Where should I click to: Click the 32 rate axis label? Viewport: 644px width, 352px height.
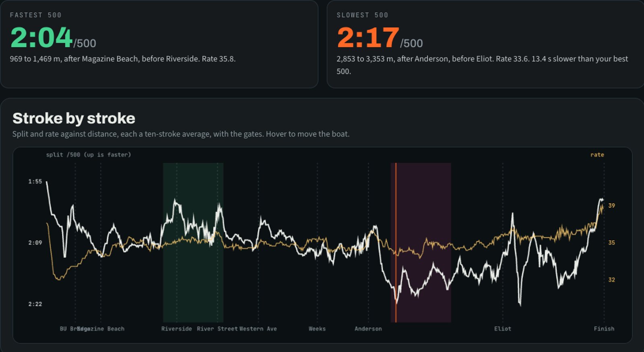tap(611, 280)
